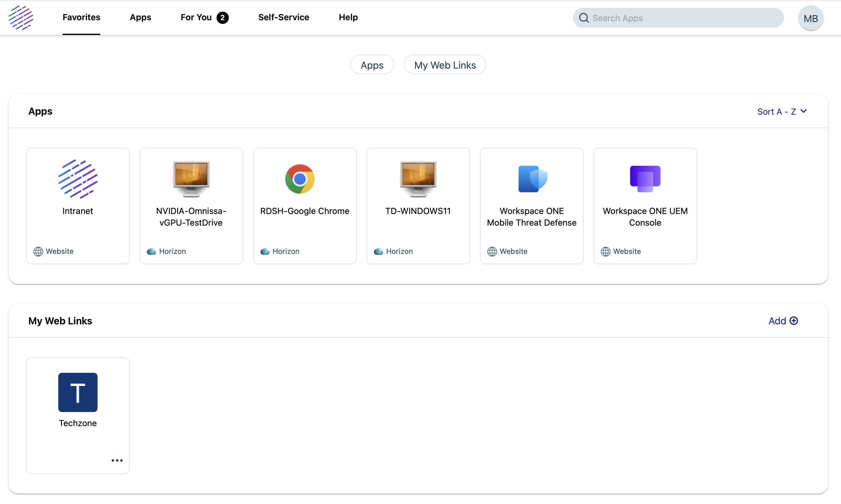Click into the Search Apps field

pos(683,18)
